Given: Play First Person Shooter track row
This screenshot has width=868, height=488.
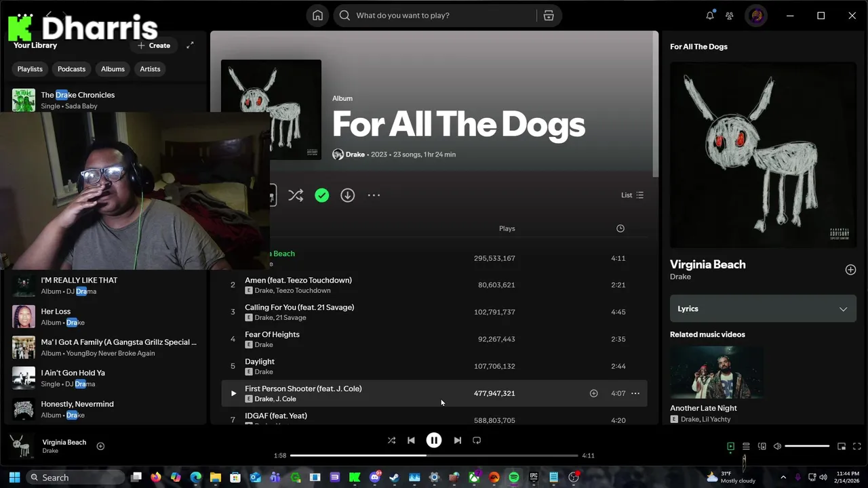Looking at the screenshot, I should click(x=233, y=393).
